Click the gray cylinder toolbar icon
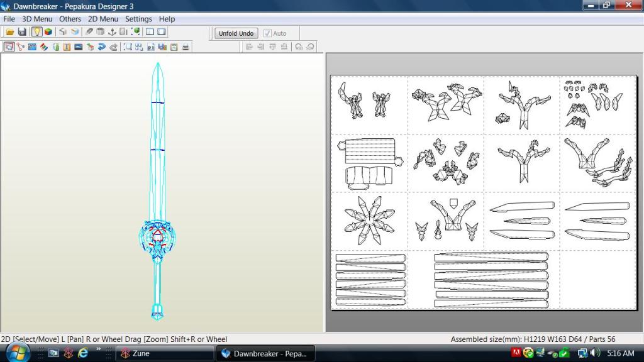Image resolution: width=644 pixels, height=362 pixels. [x=100, y=32]
